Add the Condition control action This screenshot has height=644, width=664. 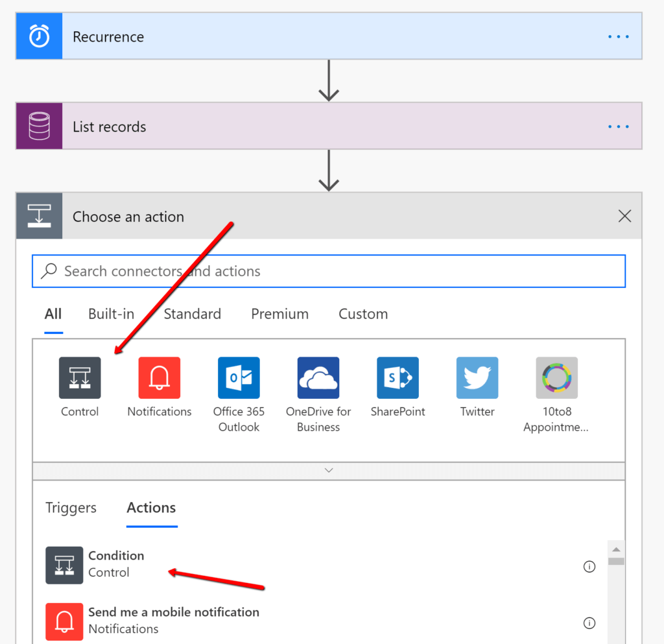point(117,564)
